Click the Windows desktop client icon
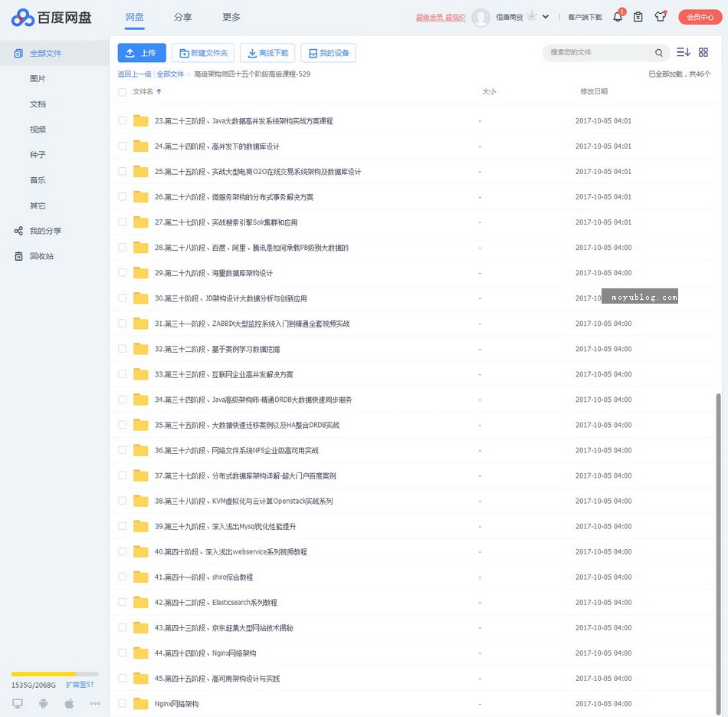Image resolution: width=728 pixels, height=717 pixels. (x=18, y=703)
